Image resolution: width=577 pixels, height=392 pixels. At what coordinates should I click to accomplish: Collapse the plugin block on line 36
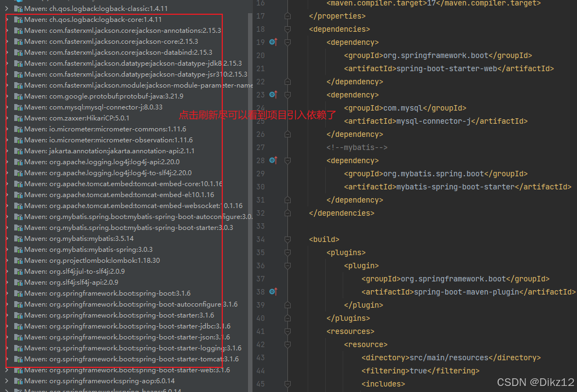pyautogui.click(x=288, y=266)
